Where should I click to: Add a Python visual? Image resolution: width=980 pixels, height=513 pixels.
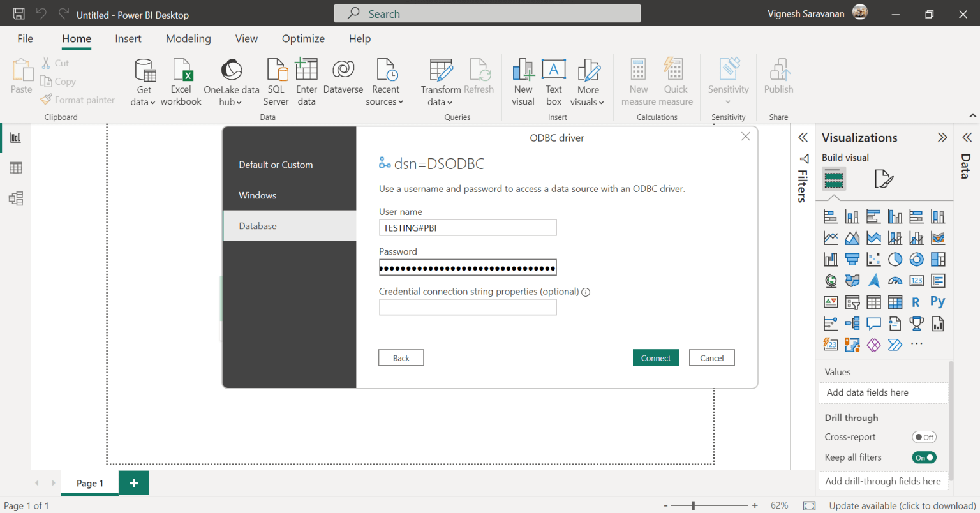click(937, 302)
